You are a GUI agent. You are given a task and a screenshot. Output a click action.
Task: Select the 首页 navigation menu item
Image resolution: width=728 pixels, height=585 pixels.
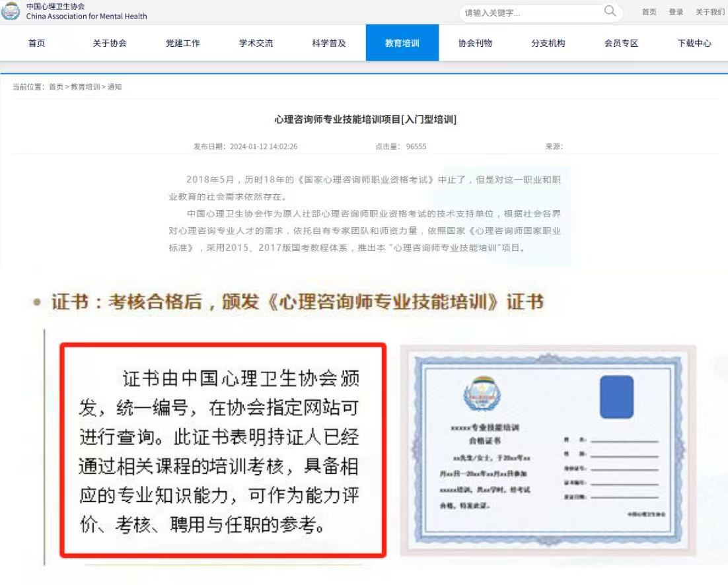click(37, 43)
